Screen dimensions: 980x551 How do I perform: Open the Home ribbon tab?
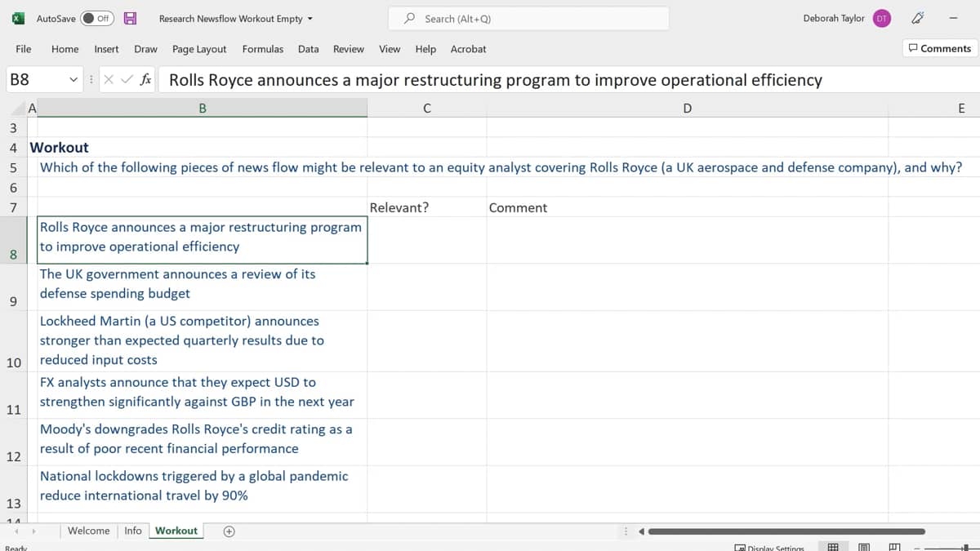pos(65,49)
